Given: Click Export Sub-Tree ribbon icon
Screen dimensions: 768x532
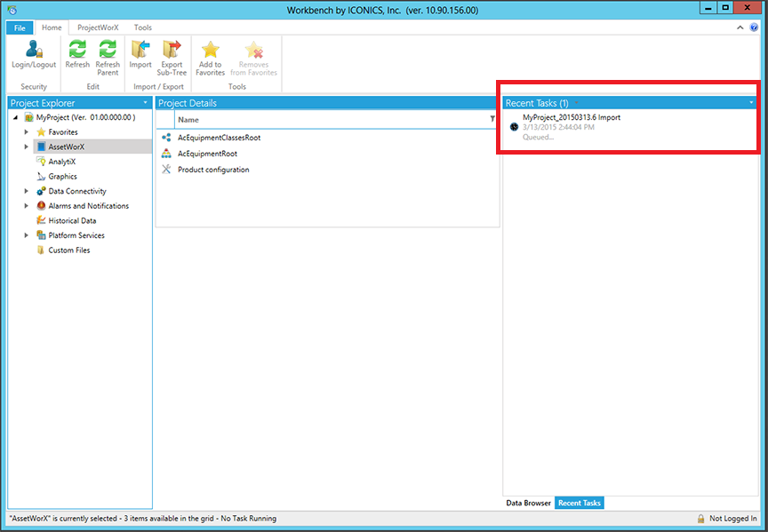Looking at the screenshot, I should (x=172, y=52).
